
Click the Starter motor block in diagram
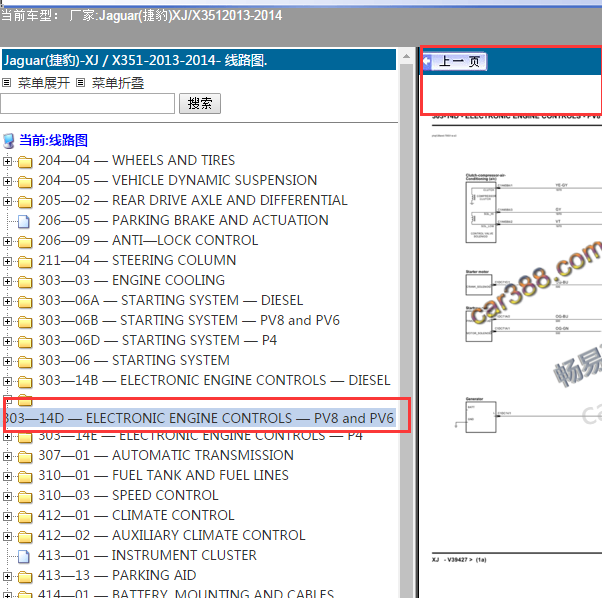(479, 285)
